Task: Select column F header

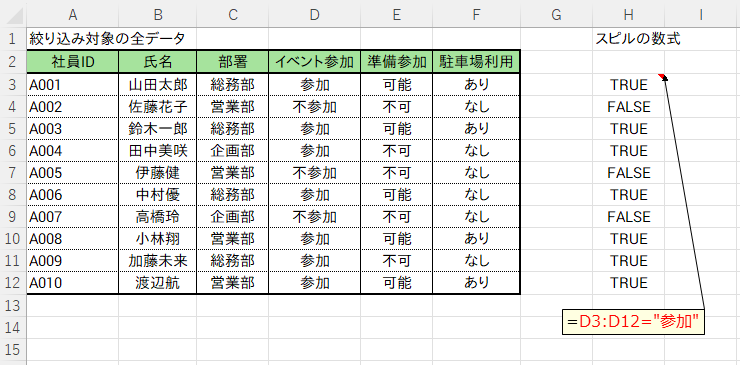Action: coord(476,15)
